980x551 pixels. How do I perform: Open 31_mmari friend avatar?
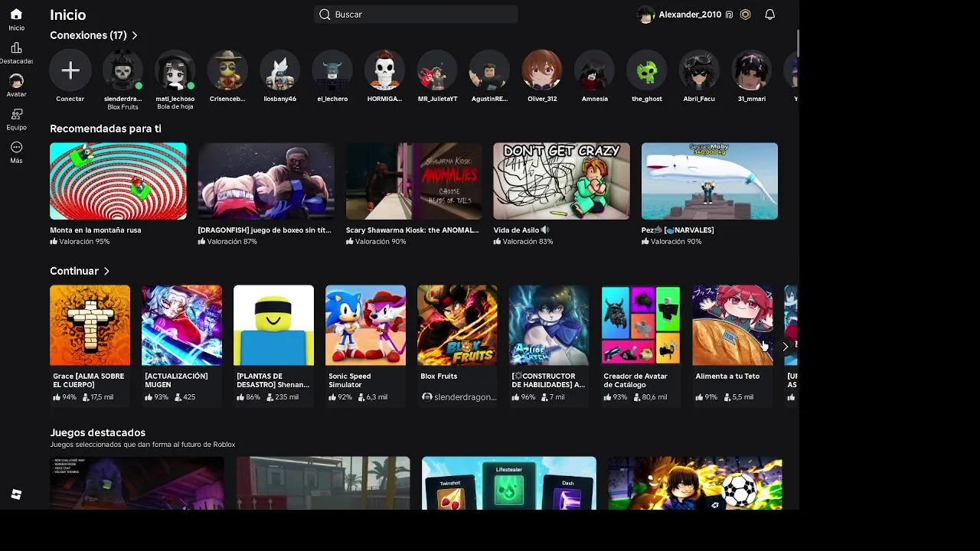752,71
